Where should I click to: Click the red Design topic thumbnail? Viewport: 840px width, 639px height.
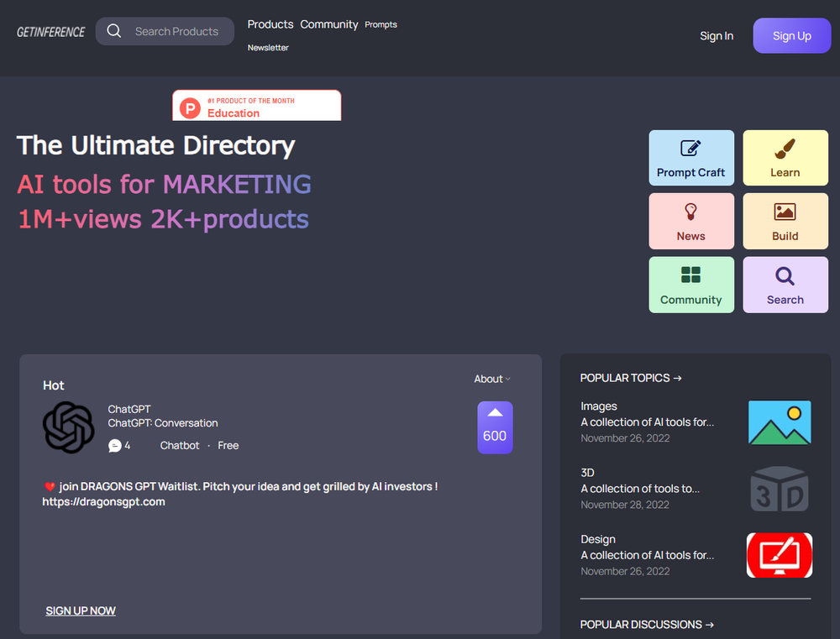pos(779,555)
